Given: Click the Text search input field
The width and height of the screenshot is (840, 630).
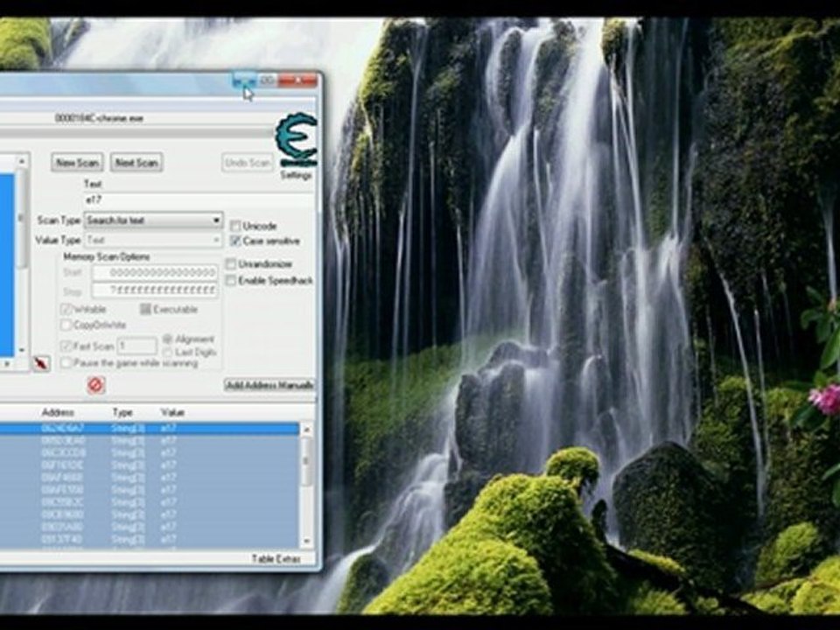Looking at the screenshot, I should point(199,199).
